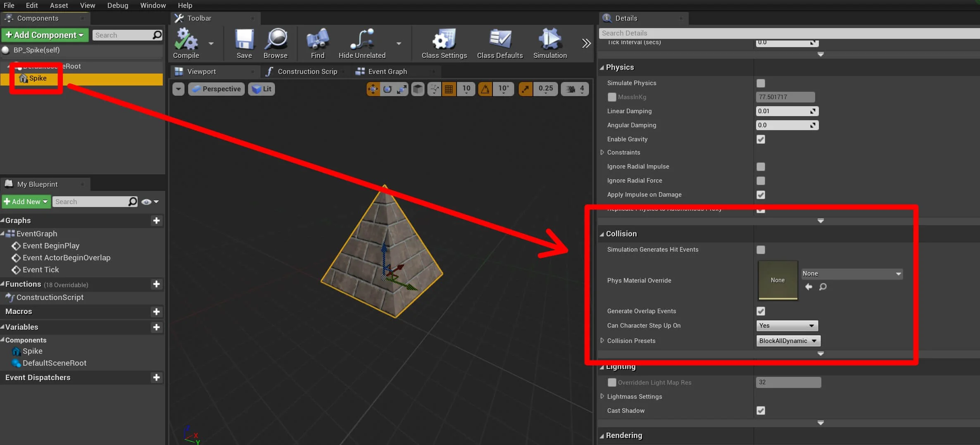The image size is (980, 445).
Task: Enable the Simulate Physics checkbox
Action: [760, 83]
